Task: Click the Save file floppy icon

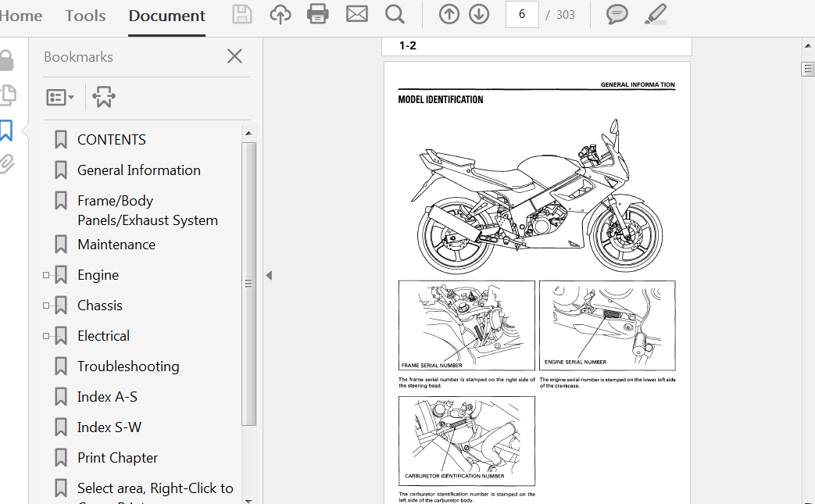Action: point(241,15)
